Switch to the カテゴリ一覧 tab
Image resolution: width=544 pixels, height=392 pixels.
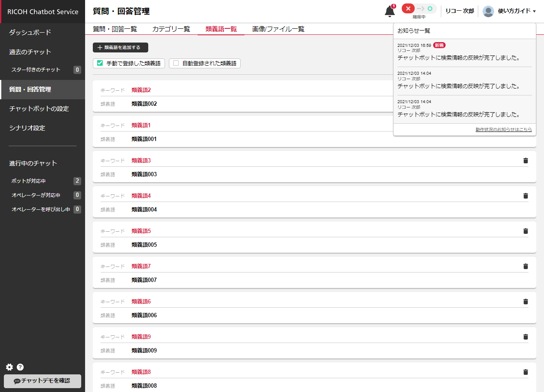[171, 29]
